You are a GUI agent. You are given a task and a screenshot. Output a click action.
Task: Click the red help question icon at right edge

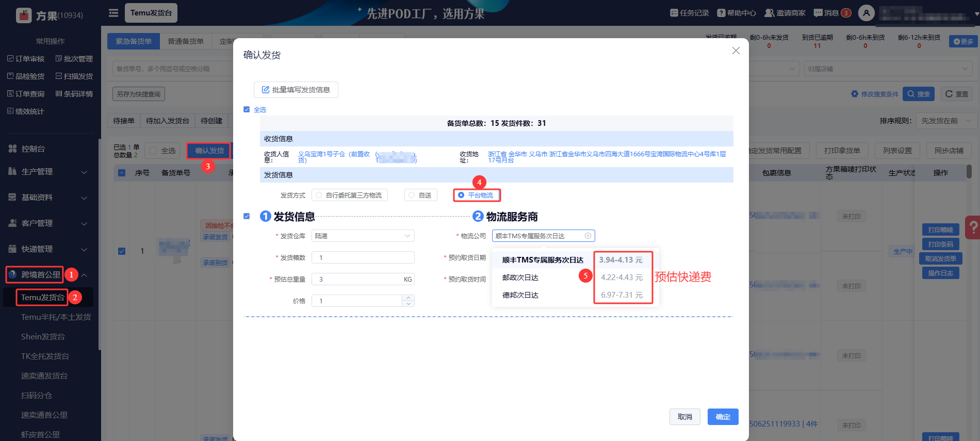click(973, 227)
